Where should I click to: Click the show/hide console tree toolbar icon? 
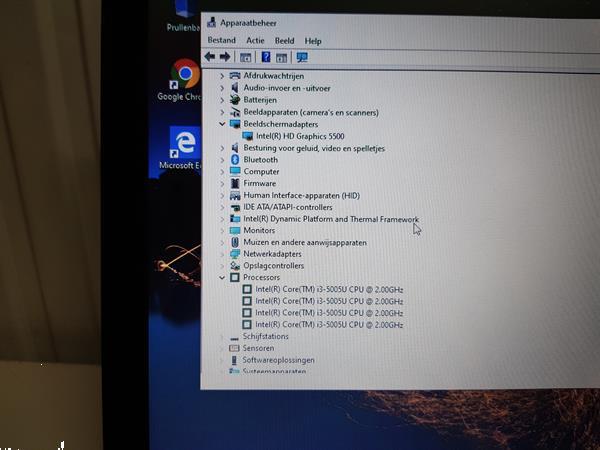click(245, 58)
